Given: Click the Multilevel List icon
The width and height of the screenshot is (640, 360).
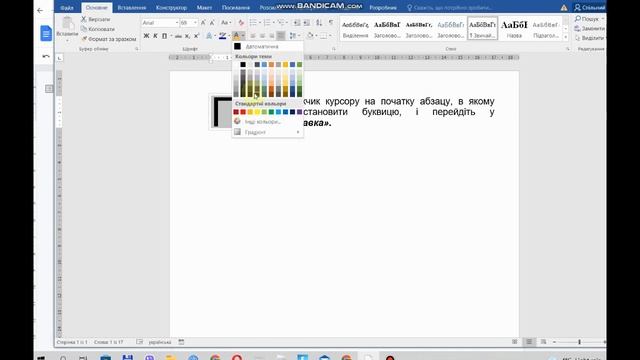Looking at the screenshot, I should [x=281, y=23].
